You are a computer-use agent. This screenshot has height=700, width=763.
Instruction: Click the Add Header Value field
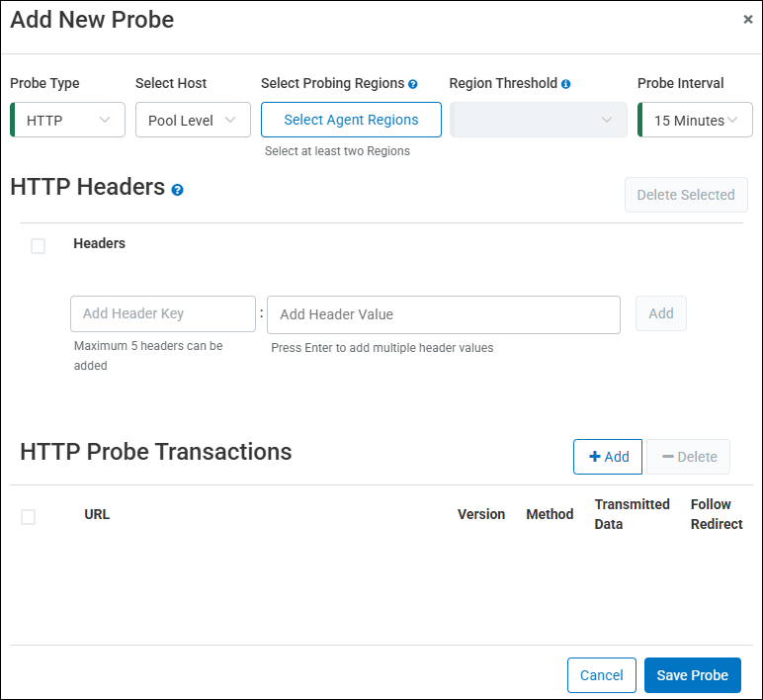coord(443,314)
